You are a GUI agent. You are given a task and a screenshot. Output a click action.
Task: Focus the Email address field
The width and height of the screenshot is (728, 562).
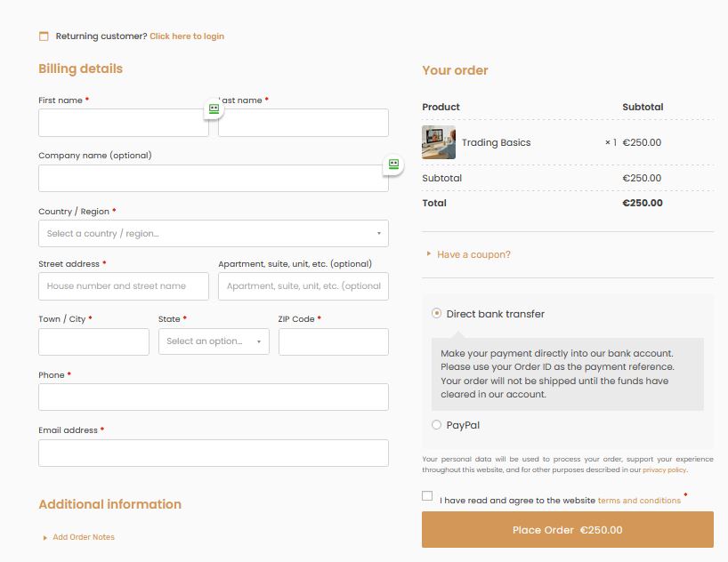pos(214,453)
